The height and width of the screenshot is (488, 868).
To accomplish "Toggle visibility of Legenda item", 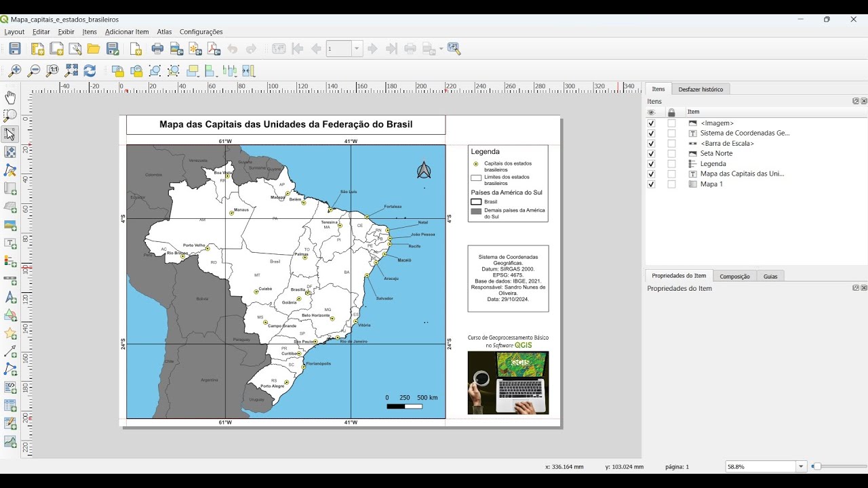I will click(x=651, y=164).
